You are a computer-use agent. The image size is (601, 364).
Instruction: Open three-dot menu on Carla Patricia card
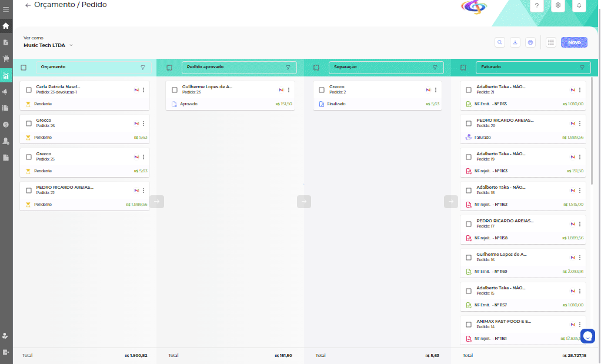(143, 90)
